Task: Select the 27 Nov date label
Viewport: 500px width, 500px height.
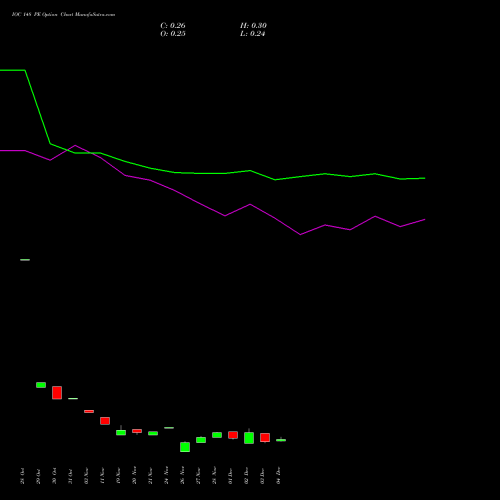Action: [198, 475]
